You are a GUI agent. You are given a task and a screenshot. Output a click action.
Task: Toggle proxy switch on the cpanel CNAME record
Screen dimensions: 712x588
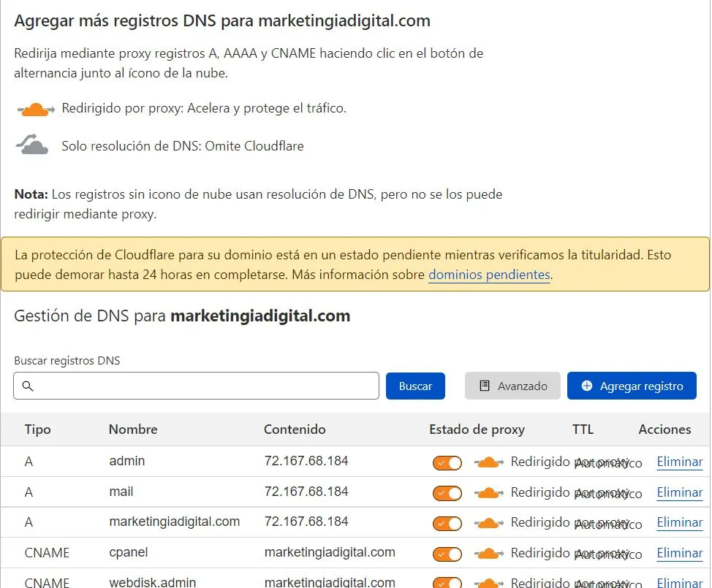(447, 554)
